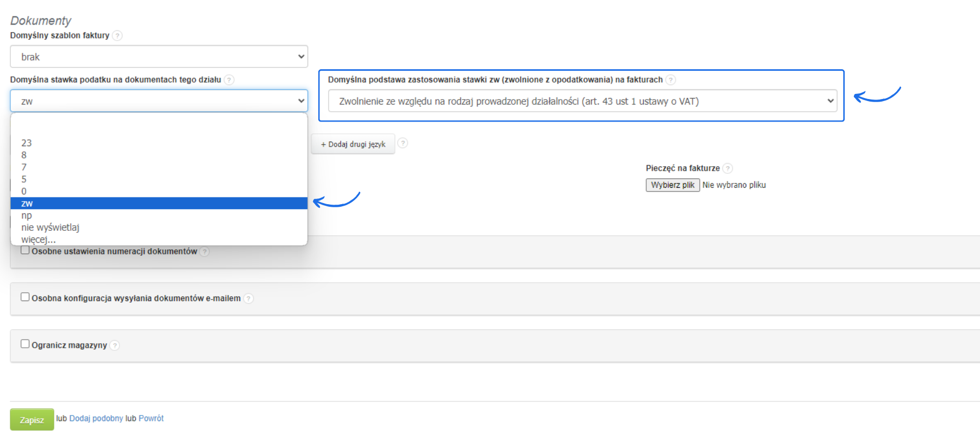Click help icon next to Pieczęć na fakturze
This screenshot has height=436, width=980.
point(727,168)
